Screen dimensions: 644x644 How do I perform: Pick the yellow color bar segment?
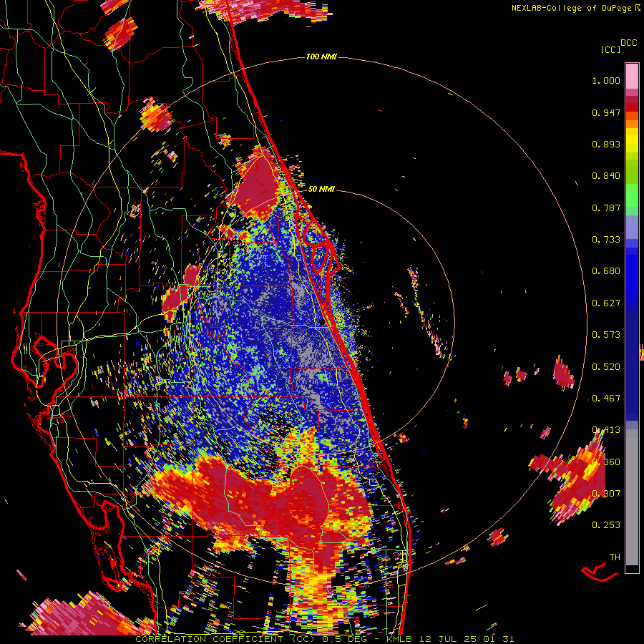pos(632,141)
